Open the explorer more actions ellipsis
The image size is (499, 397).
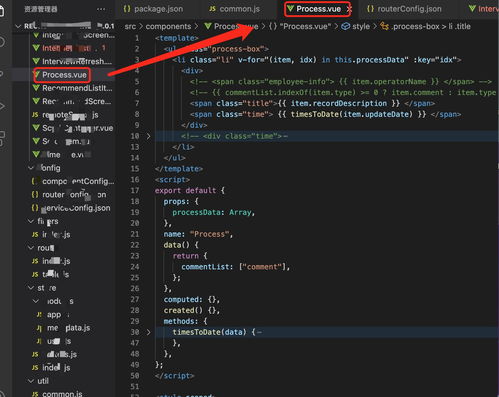[101, 9]
